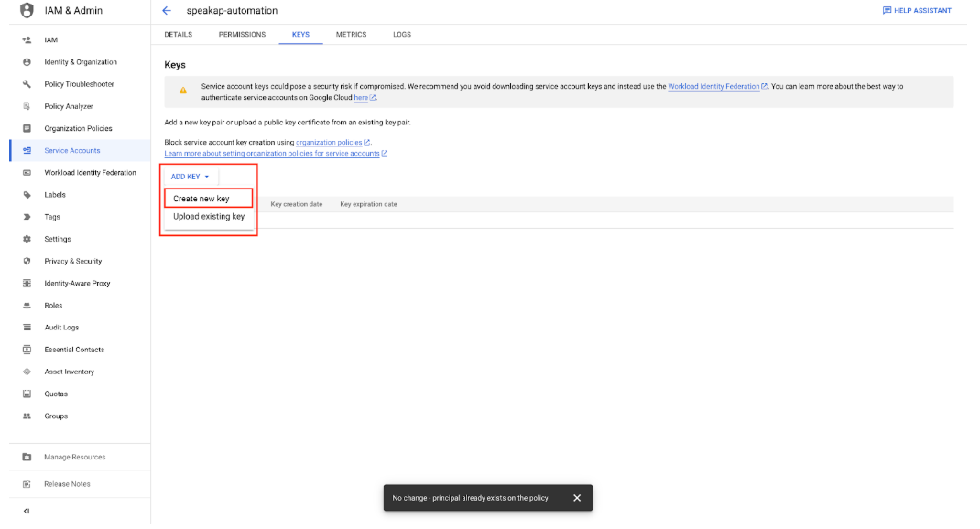This screenshot has width=980, height=529.
Task: Click HELP ASSISTANT button
Action: [917, 11]
